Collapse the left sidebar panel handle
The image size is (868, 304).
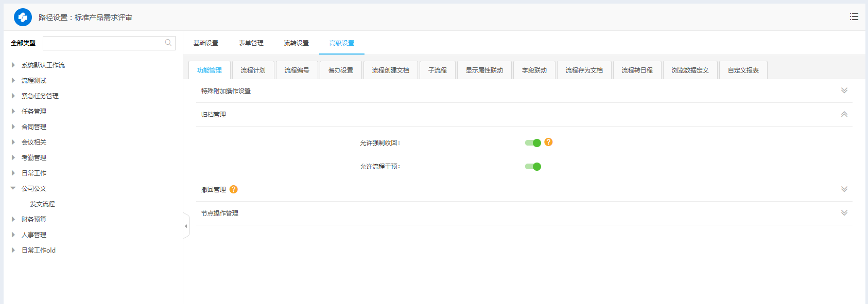click(x=186, y=226)
